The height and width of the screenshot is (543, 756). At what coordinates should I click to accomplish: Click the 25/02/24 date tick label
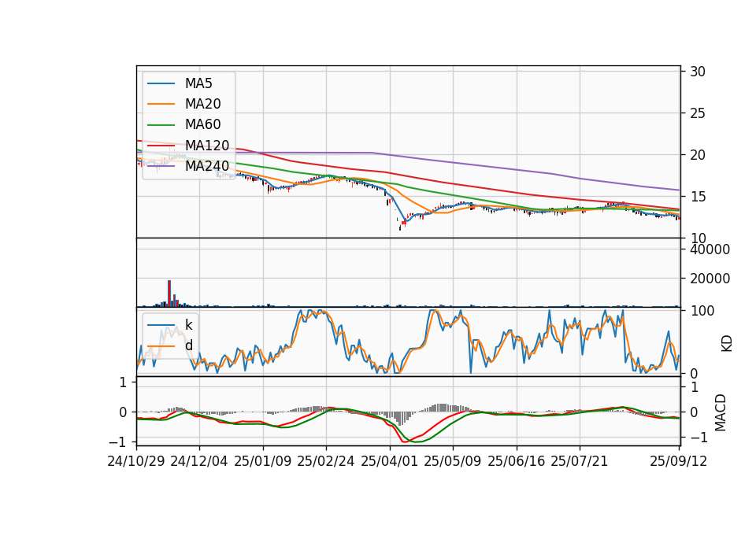click(326, 461)
